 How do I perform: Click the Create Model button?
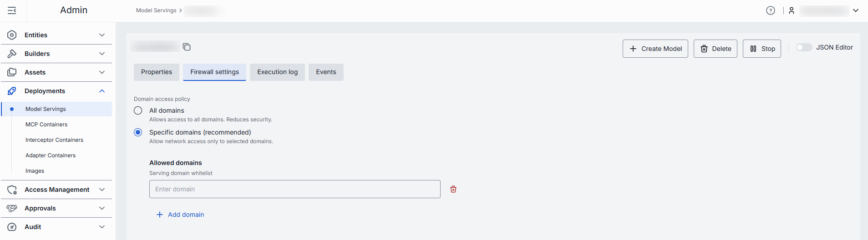pyautogui.click(x=655, y=49)
